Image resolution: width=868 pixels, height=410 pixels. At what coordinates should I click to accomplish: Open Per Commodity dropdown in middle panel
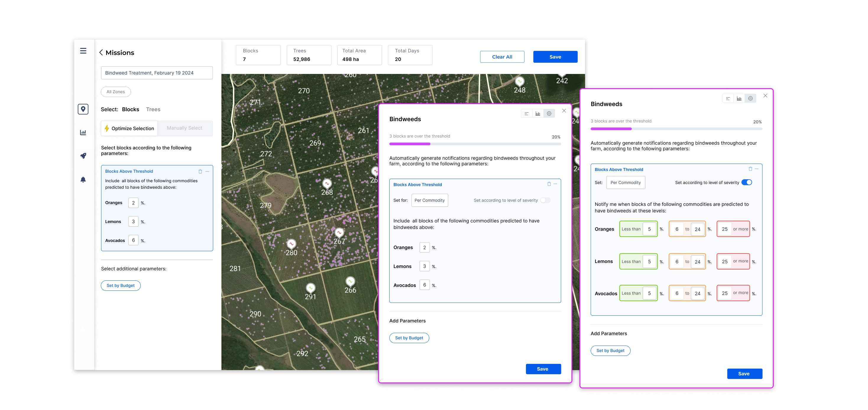click(429, 200)
